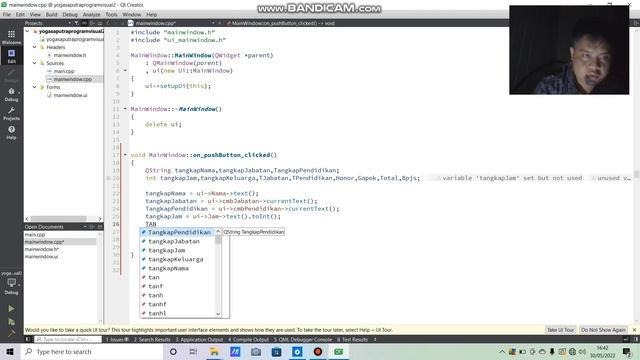640x360 pixels.
Task: Go back with editor navigation arrow
Action: [x=108, y=23]
